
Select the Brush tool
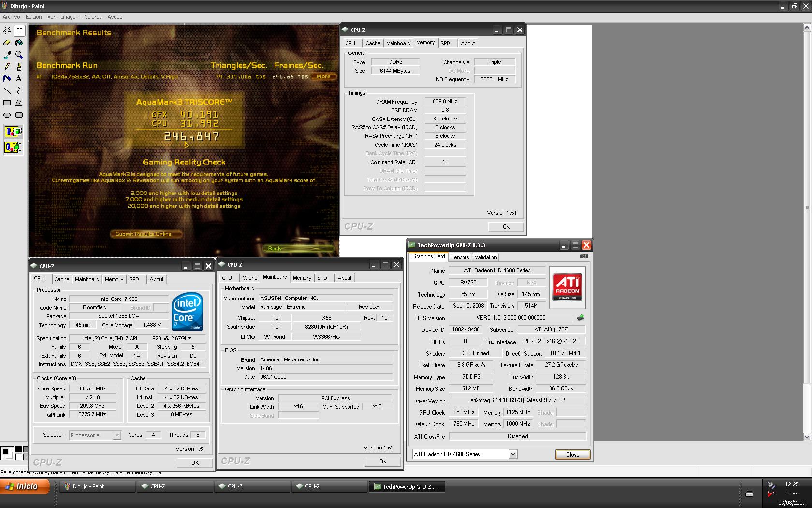tap(19, 67)
